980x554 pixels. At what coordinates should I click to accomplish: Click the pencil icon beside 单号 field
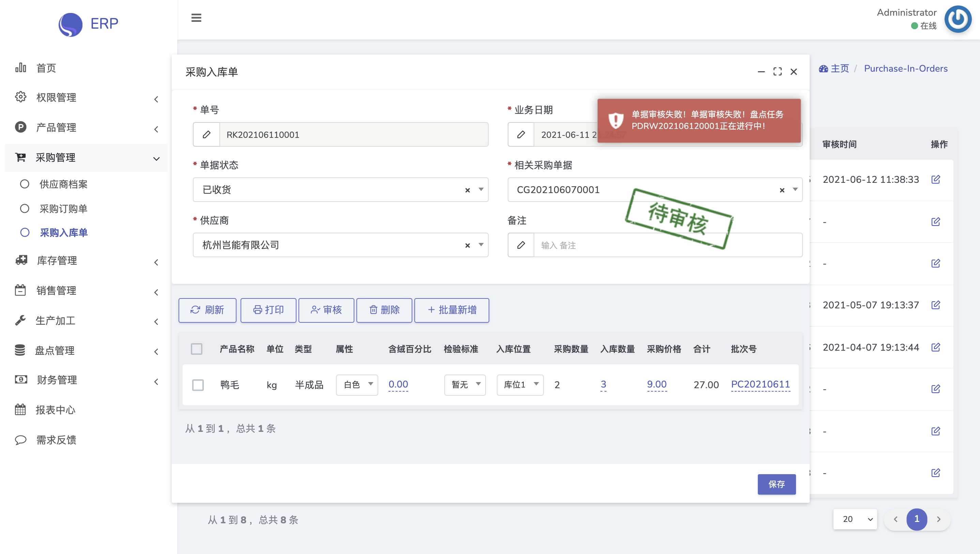click(206, 134)
